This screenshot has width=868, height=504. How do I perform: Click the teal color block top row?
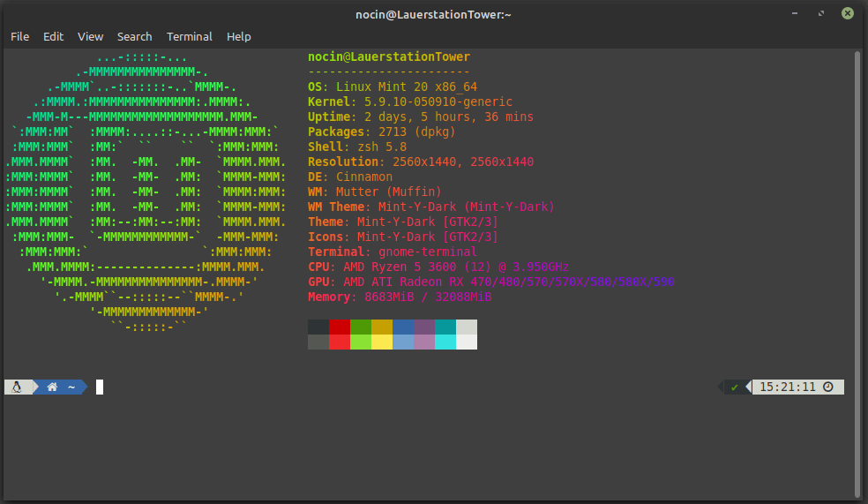pyautogui.click(x=445, y=327)
